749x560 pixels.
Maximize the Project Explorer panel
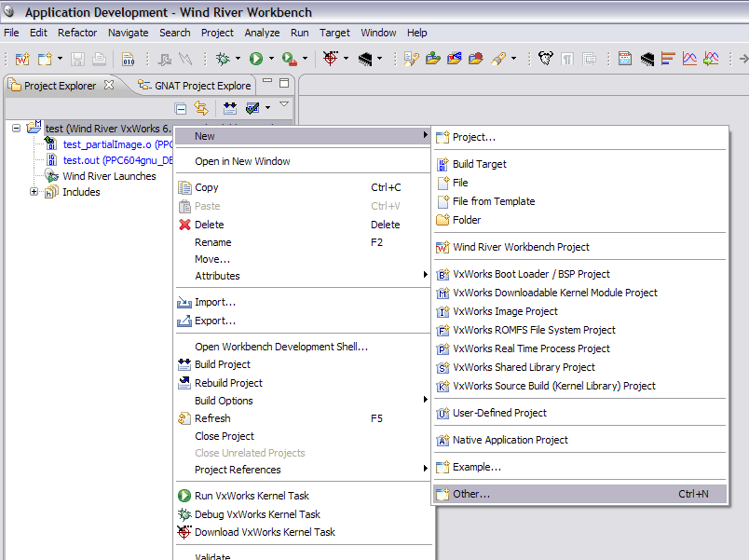[284, 83]
